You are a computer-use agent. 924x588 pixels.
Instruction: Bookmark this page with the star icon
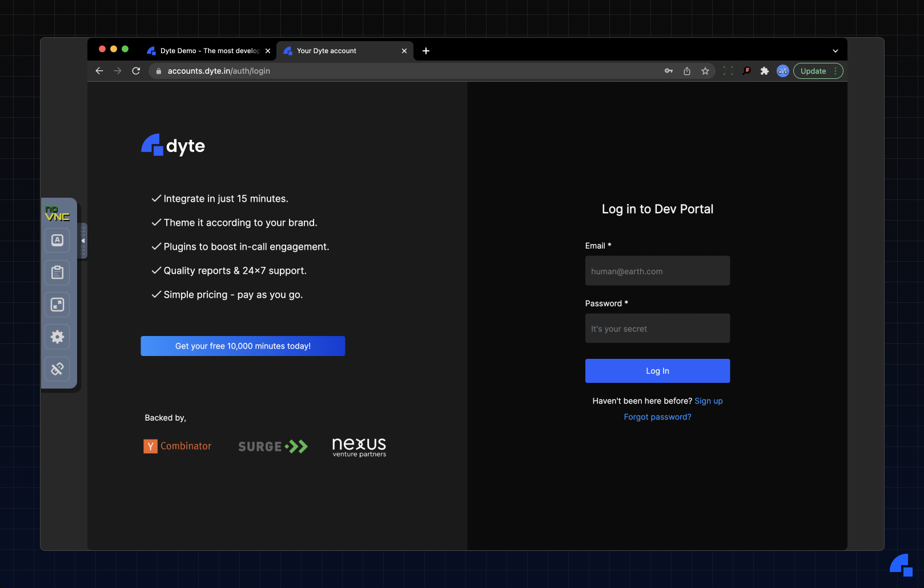[705, 71]
